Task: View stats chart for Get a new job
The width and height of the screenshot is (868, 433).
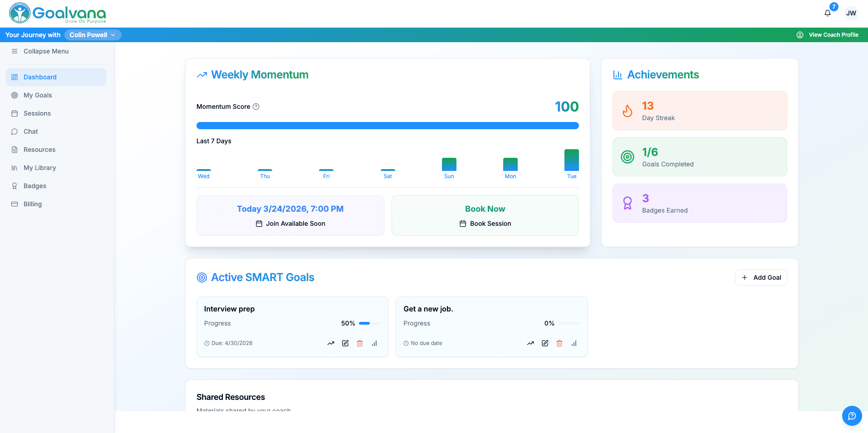Action: (574, 343)
